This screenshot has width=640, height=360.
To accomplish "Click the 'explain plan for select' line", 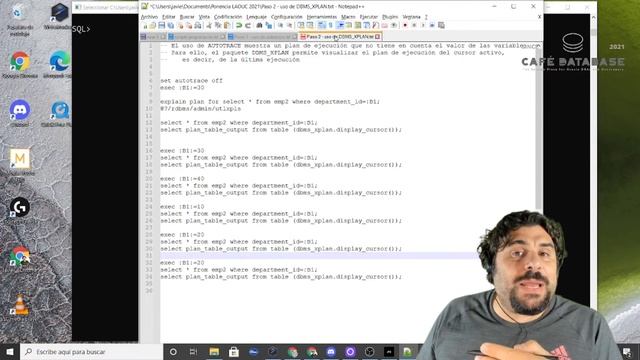I will 270,102.
